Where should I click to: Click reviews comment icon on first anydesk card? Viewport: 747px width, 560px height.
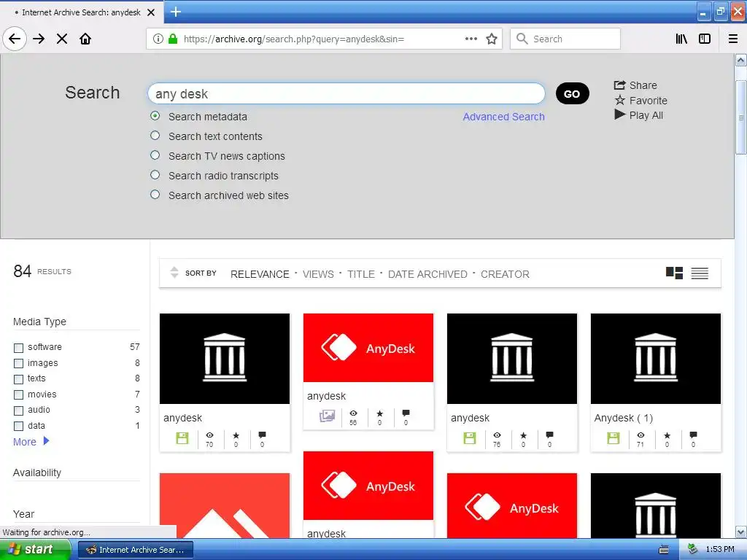point(262,435)
